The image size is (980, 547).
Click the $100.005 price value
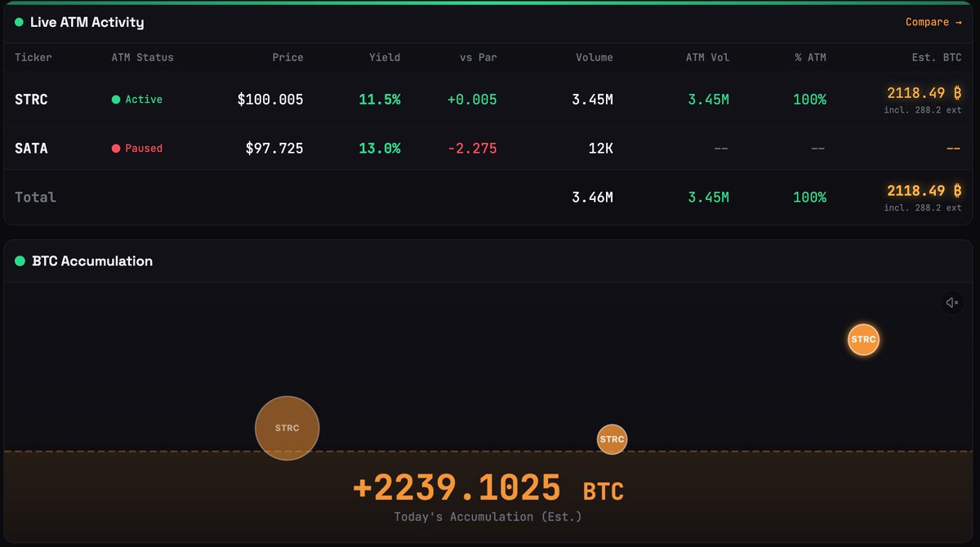[270, 100]
